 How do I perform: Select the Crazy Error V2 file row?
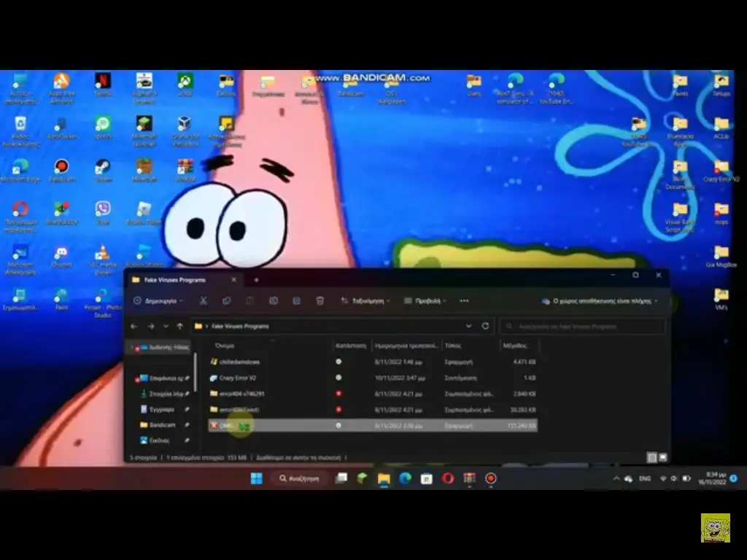[x=373, y=378]
